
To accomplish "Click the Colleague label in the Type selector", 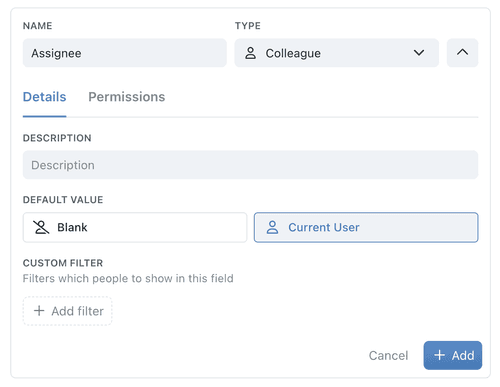I will 293,53.
